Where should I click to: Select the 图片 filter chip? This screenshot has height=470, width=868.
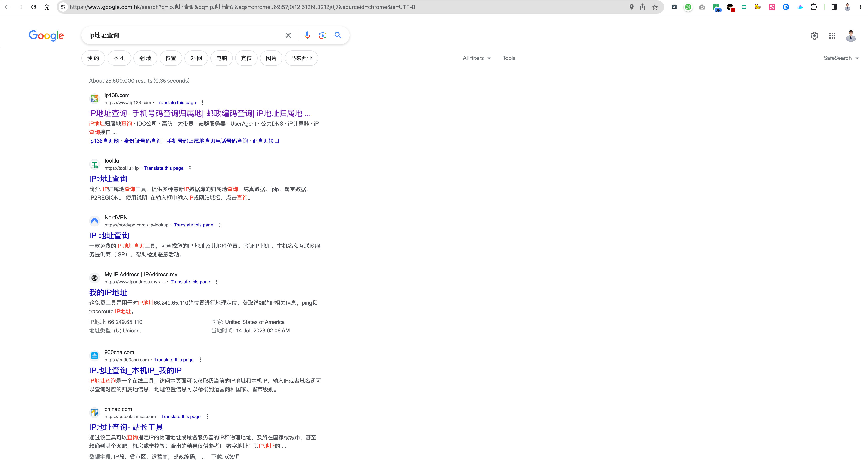click(271, 58)
